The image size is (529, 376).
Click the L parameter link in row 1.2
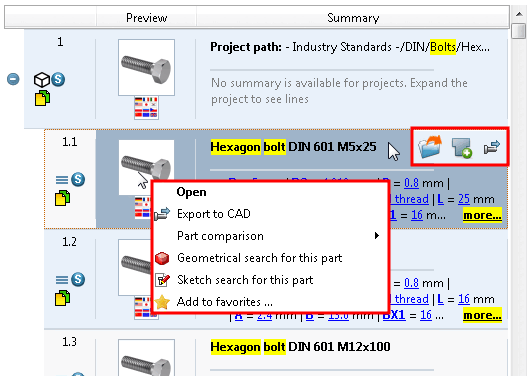tap(440, 299)
